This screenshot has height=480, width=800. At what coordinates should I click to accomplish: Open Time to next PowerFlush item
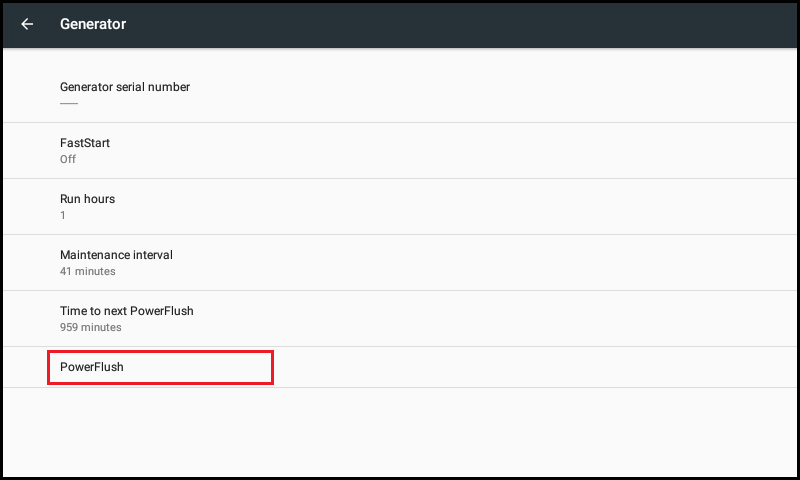pos(400,319)
